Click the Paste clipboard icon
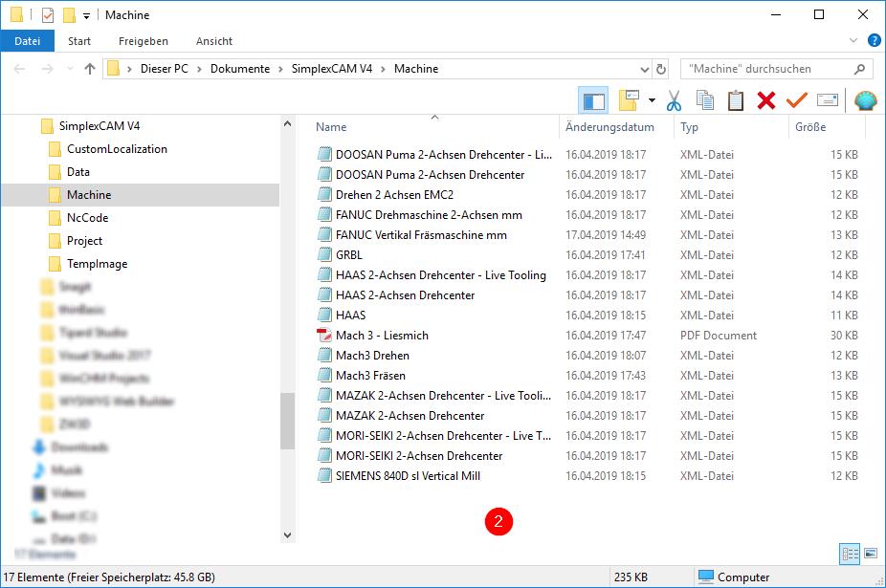886x588 pixels. click(735, 100)
